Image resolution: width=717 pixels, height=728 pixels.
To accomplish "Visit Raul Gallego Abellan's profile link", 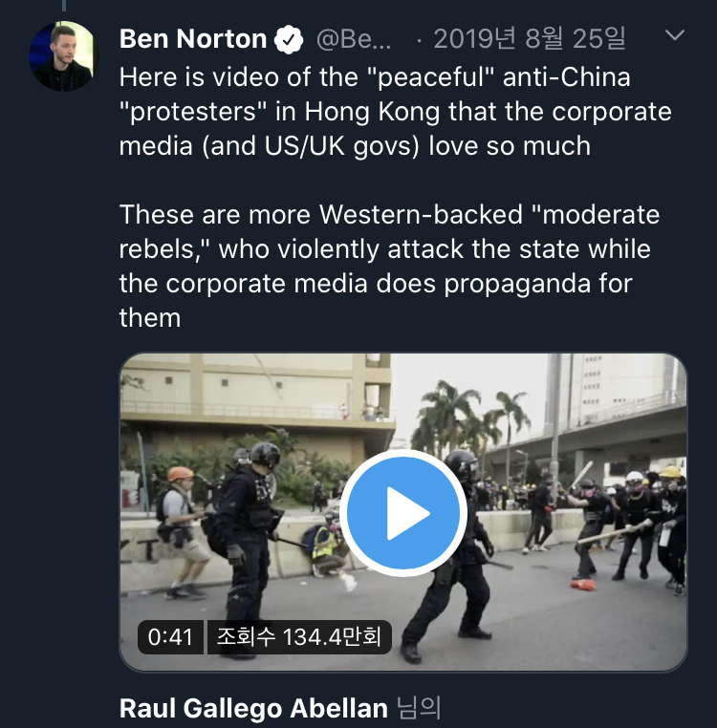I will pos(253,708).
